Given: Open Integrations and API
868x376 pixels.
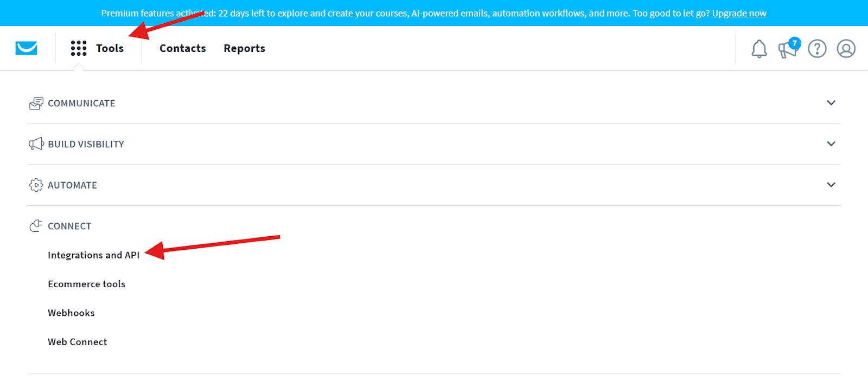Looking at the screenshot, I should click(94, 255).
